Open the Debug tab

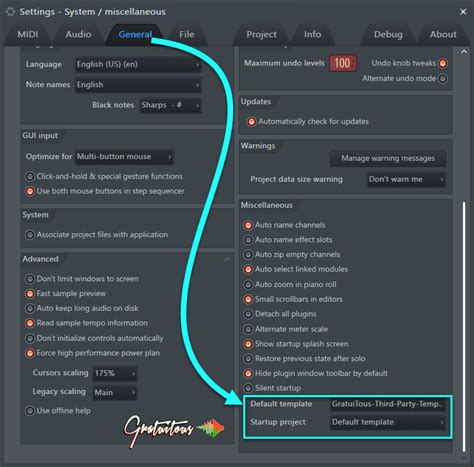tap(388, 34)
